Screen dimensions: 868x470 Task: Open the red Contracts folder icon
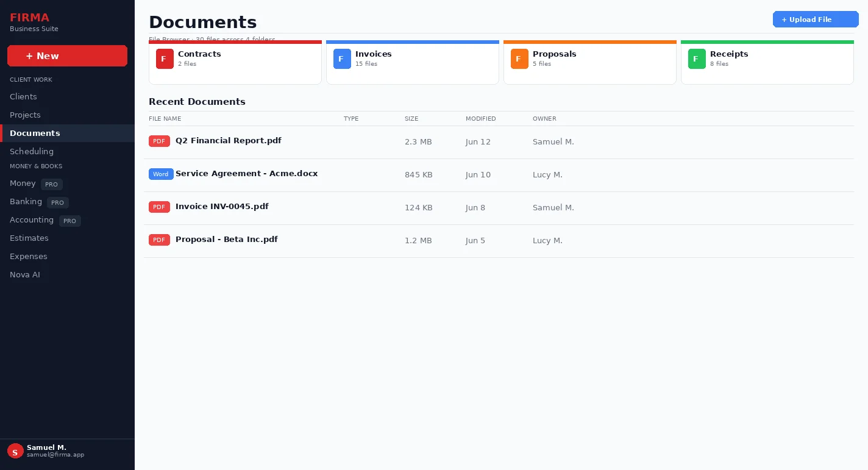point(165,59)
